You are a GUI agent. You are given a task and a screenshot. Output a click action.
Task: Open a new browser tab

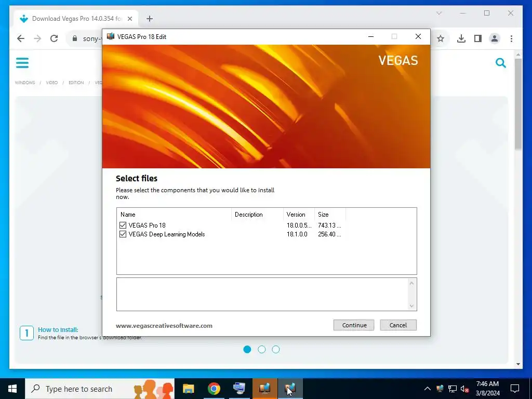point(150,19)
